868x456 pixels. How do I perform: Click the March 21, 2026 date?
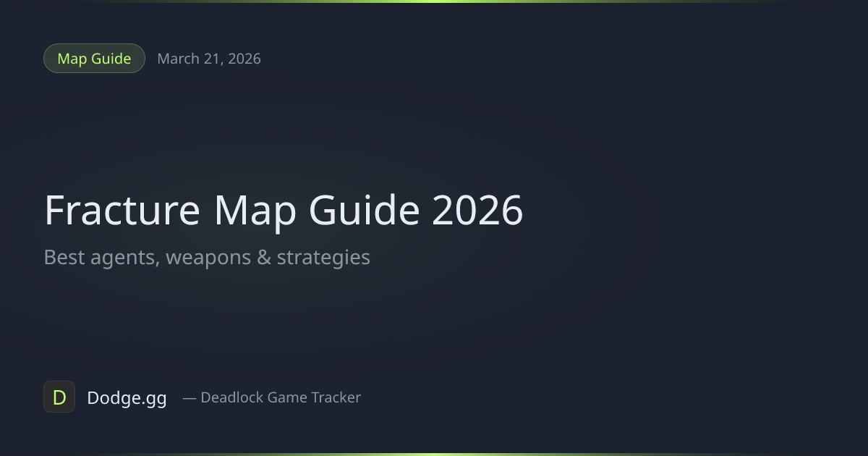pos(209,59)
